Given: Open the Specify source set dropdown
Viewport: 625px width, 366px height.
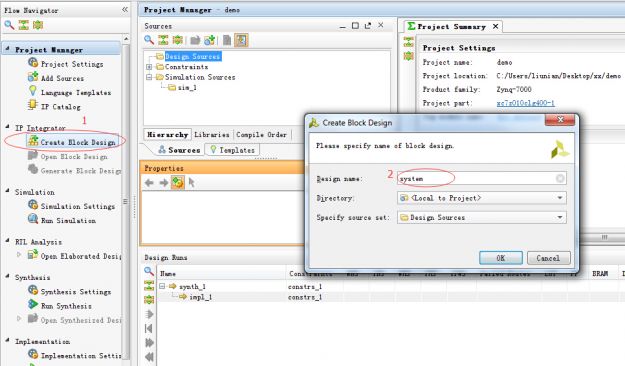Looking at the screenshot, I should coord(560,217).
